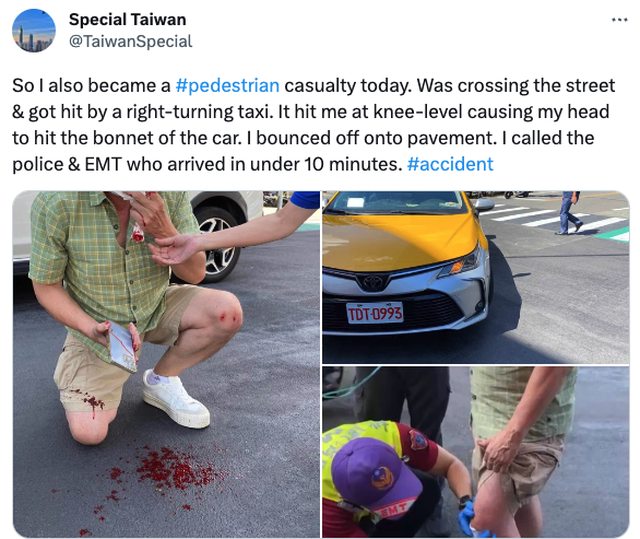Open the photo of the EMT treating the knee
Image resolution: width=640 pixels, height=539 pixels.
click(476, 452)
